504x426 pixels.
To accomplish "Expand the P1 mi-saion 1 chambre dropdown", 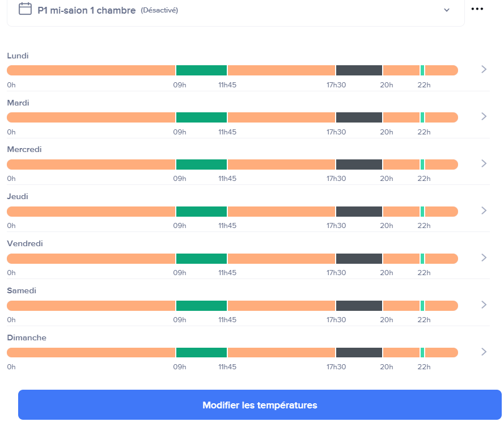I will point(447,10).
